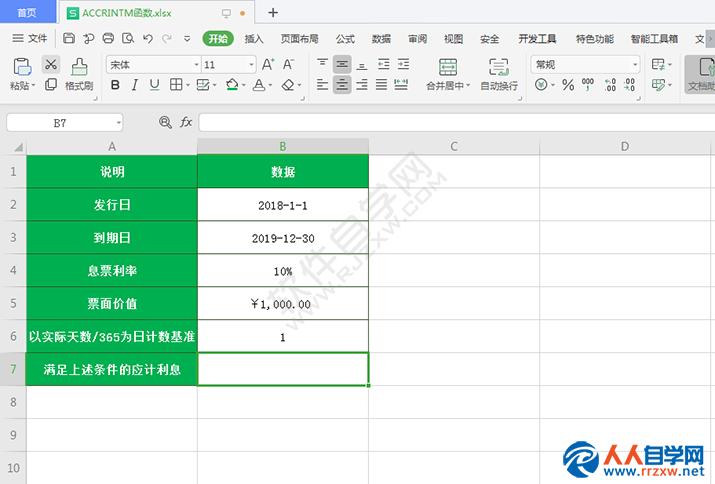Open the 开发工具 tab
Screen dimensions: 715x484
click(537, 39)
